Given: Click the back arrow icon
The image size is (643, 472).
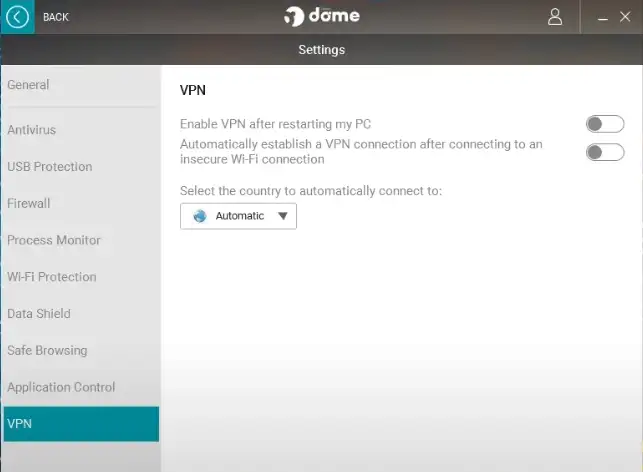Looking at the screenshot, I should coord(18,17).
